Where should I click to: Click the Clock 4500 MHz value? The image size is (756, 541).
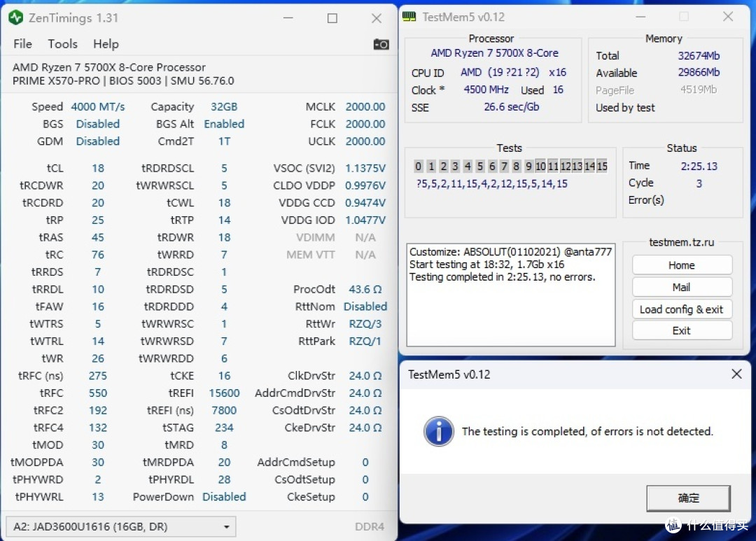pos(486,90)
